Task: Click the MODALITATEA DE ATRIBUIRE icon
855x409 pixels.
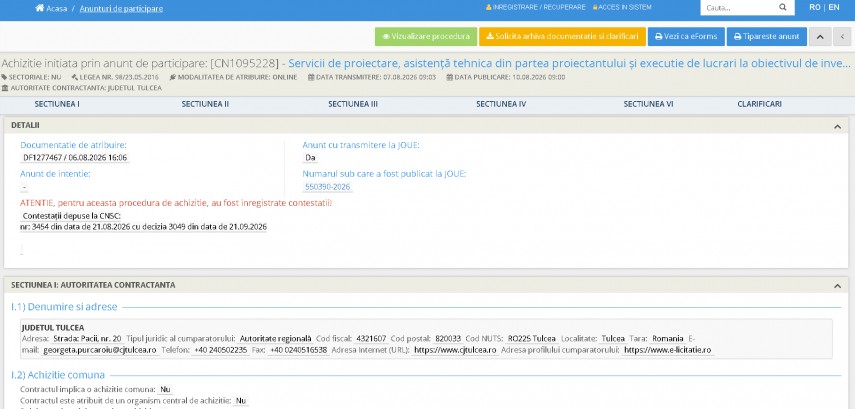Action: tap(173, 77)
